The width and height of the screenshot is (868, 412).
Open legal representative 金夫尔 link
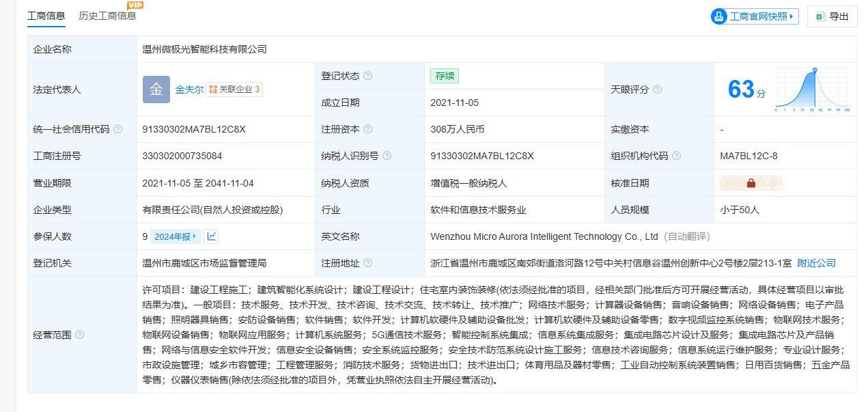point(189,90)
